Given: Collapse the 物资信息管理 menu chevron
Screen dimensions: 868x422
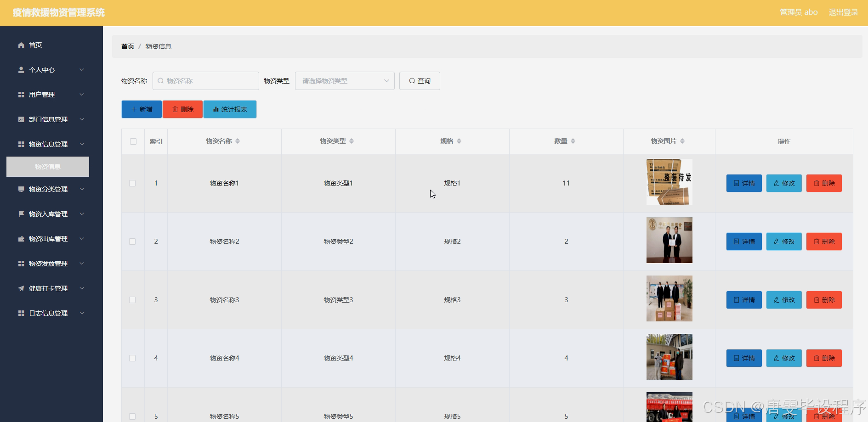Looking at the screenshot, I should point(82,144).
